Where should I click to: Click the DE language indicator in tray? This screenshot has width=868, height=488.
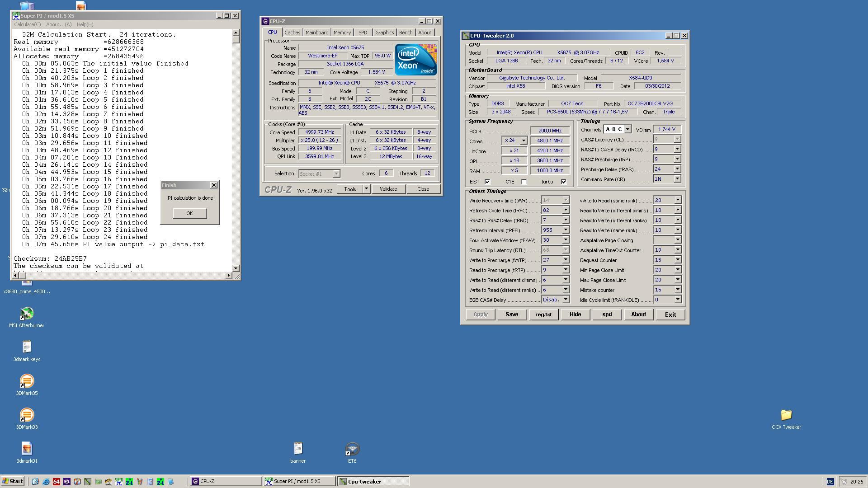coord(830,482)
